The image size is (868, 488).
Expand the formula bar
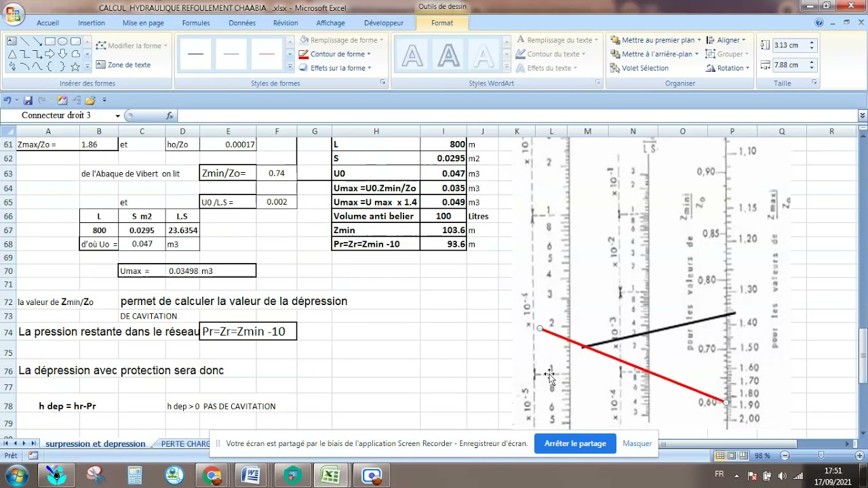tap(863, 116)
